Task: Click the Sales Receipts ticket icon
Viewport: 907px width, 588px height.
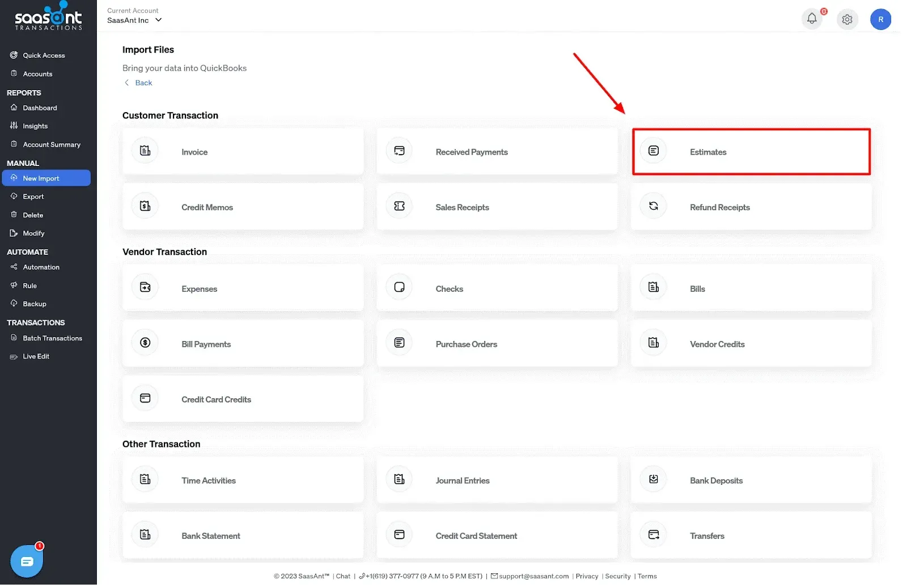Action: 399,206
